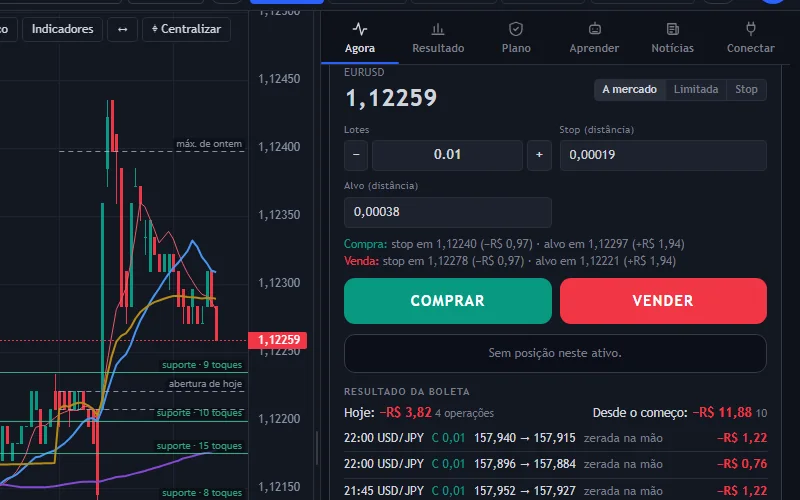Select the Limitada order type

point(696,90)
